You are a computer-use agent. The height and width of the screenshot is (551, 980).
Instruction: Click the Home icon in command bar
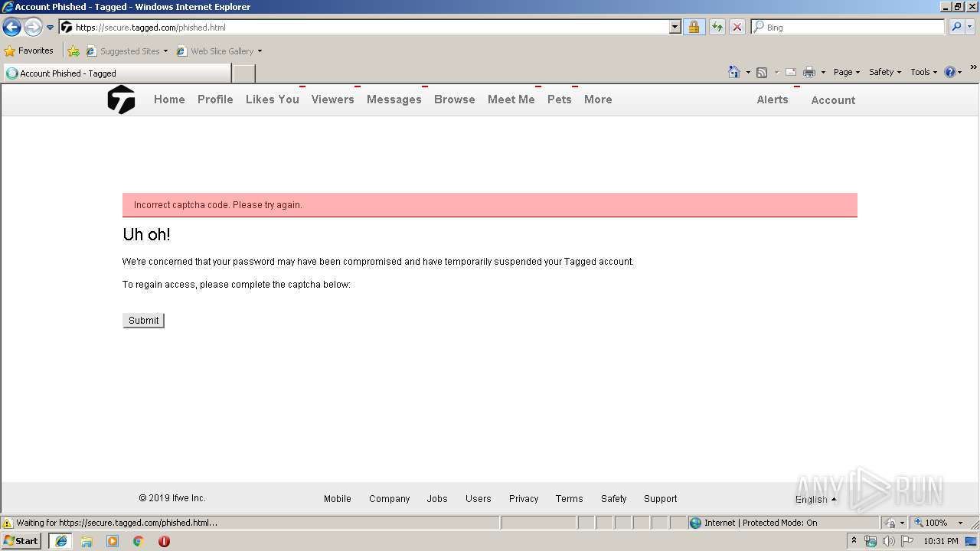click(x=734, y=72)
